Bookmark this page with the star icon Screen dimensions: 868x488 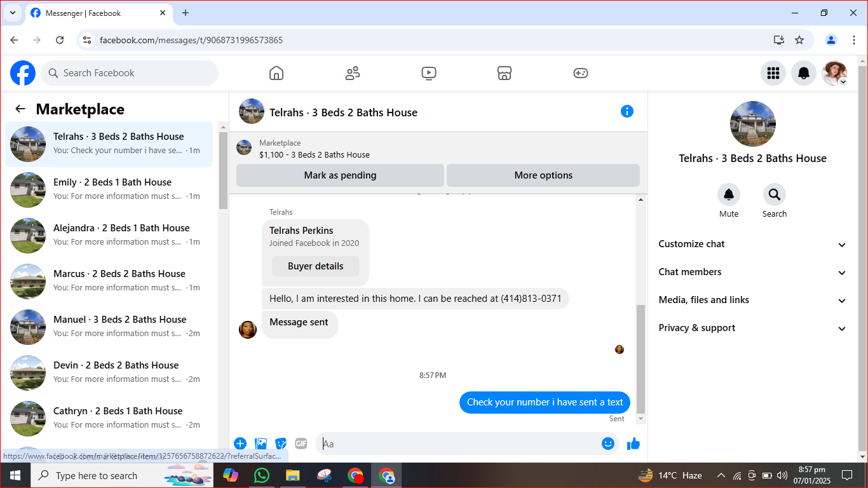tap(799, 40)
